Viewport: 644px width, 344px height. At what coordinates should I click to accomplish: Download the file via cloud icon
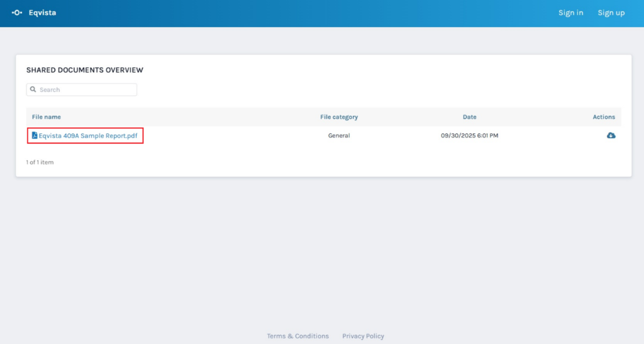[x=611, y=135]
